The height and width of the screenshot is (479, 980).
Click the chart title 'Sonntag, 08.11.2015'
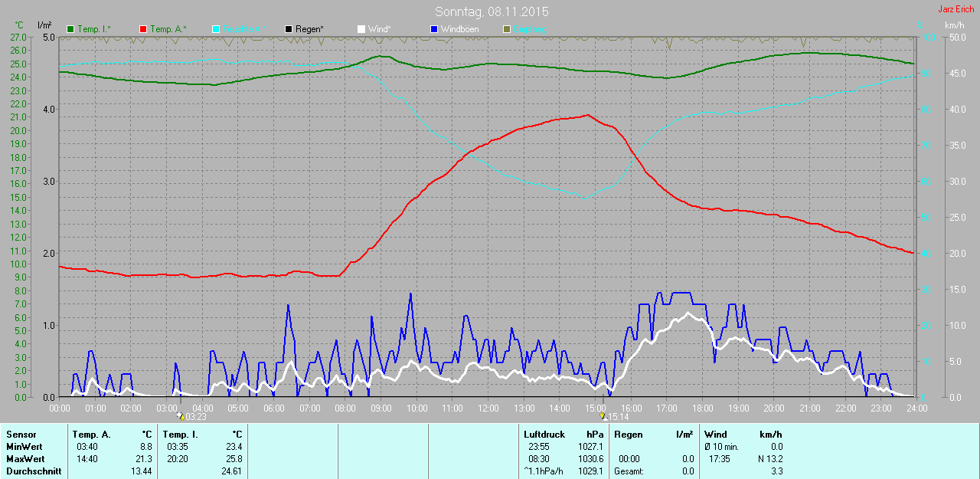click(492, 11)
